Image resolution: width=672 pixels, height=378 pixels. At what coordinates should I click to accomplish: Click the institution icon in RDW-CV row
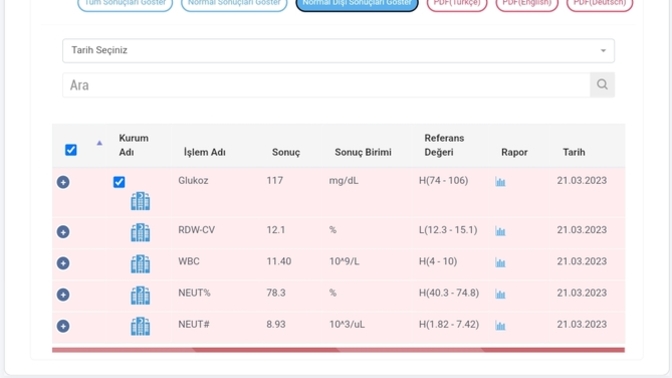(140, 232)
